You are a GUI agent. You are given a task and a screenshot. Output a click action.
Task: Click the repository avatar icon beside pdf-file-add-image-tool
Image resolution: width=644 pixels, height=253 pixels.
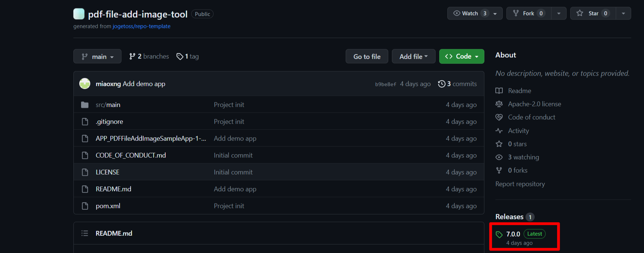[79, 14]
